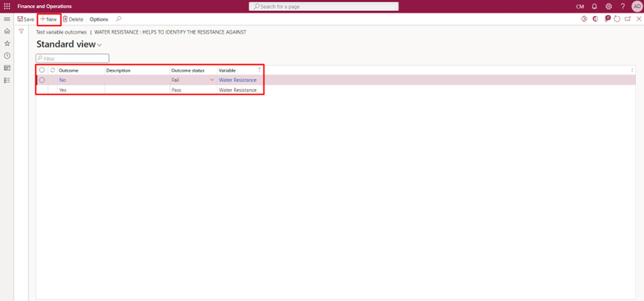This screenshot has height=301, width=644.
Task: Click the Pass outcome status cell
Action: click(x=193, y=90)
